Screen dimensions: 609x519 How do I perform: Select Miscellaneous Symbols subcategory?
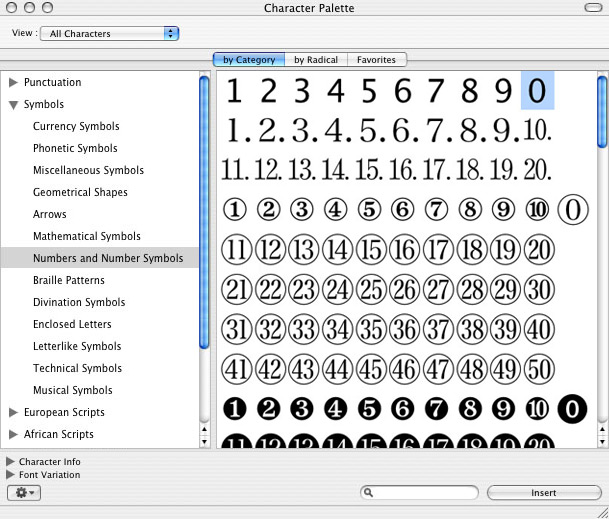[89, 170]
